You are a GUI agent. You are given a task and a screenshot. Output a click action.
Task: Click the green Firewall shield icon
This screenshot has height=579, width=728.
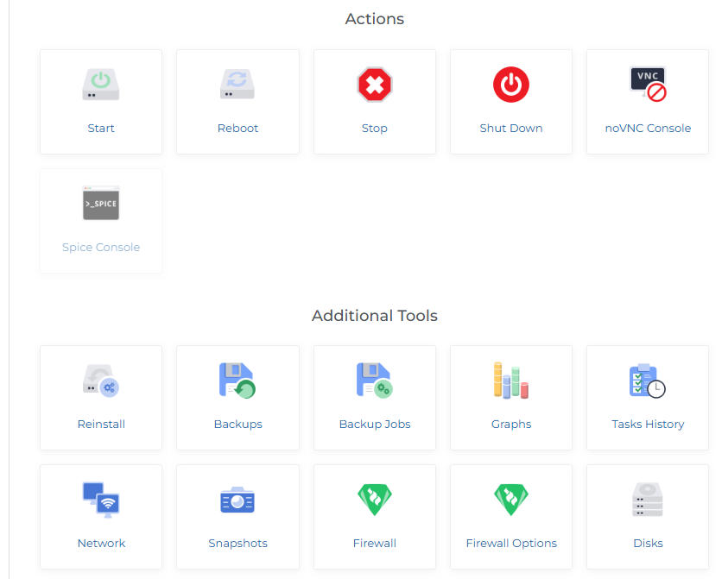tap(375, 500)
